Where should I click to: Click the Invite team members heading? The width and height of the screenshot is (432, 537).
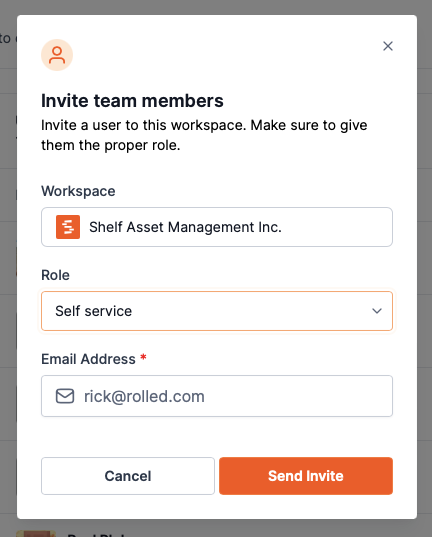132,101
